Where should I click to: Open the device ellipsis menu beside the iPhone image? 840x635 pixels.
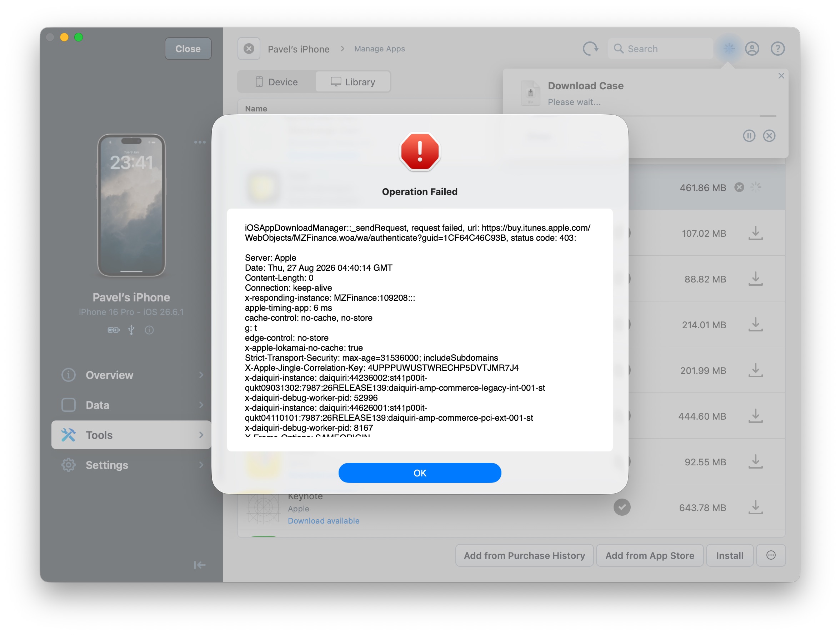click(x=200, y=142)
